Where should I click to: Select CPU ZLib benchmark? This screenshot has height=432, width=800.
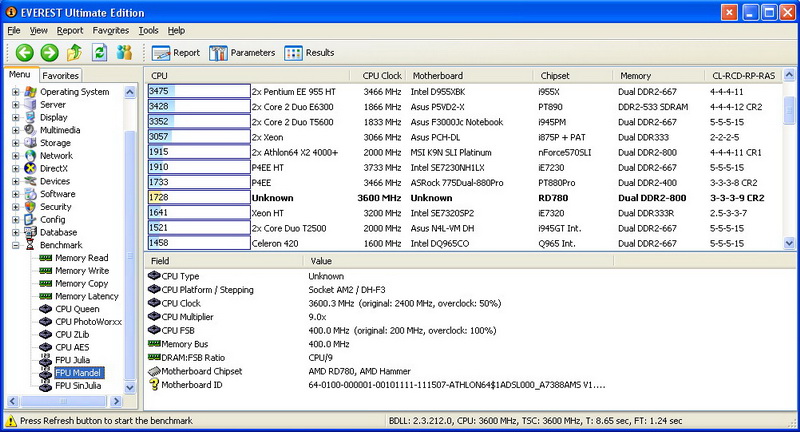pyautogui.click(x=72, y=335)
